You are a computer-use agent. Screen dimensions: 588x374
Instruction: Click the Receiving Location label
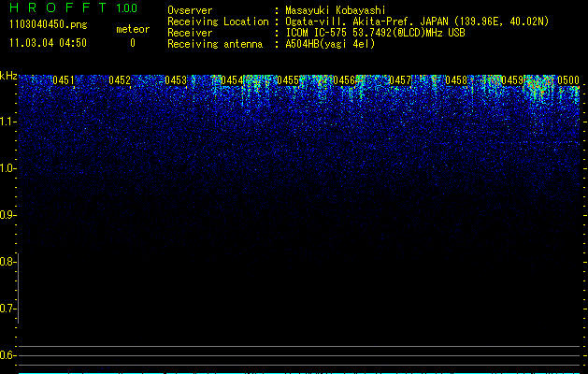(218, 22)
